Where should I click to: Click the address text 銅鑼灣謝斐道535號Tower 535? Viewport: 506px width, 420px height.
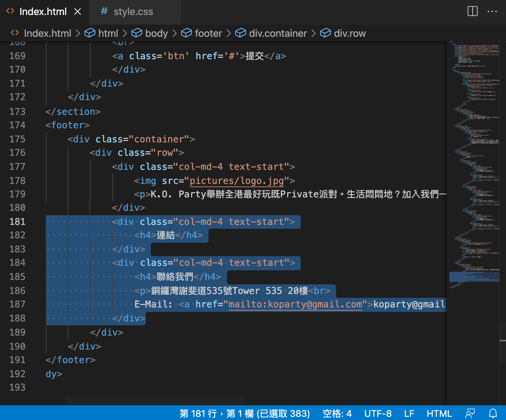(216, 291)
